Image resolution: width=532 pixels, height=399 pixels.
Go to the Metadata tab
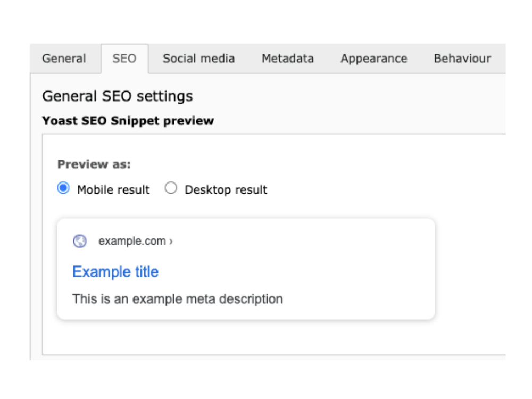pos(288,59)
